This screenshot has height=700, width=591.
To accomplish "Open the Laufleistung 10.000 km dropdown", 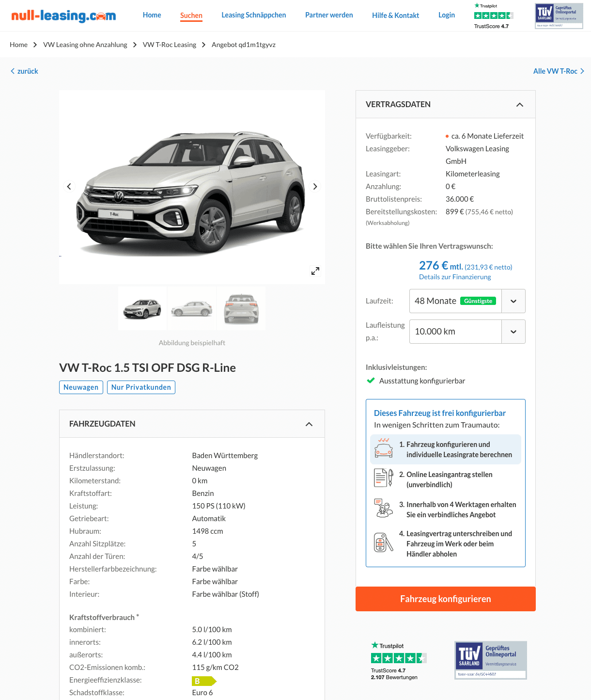I will 467,332.
